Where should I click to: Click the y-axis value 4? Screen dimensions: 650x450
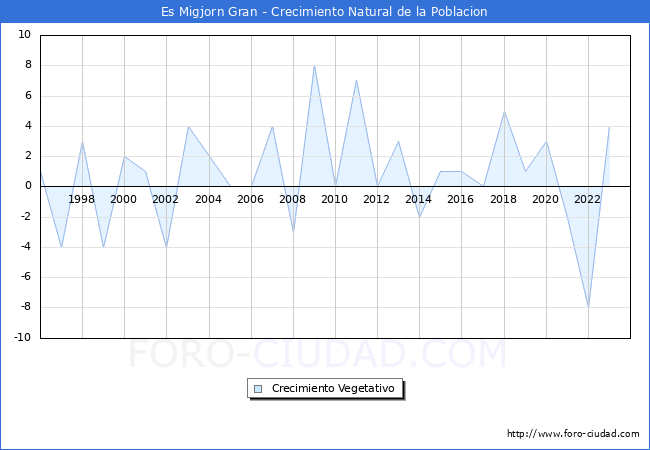(28, 126)
